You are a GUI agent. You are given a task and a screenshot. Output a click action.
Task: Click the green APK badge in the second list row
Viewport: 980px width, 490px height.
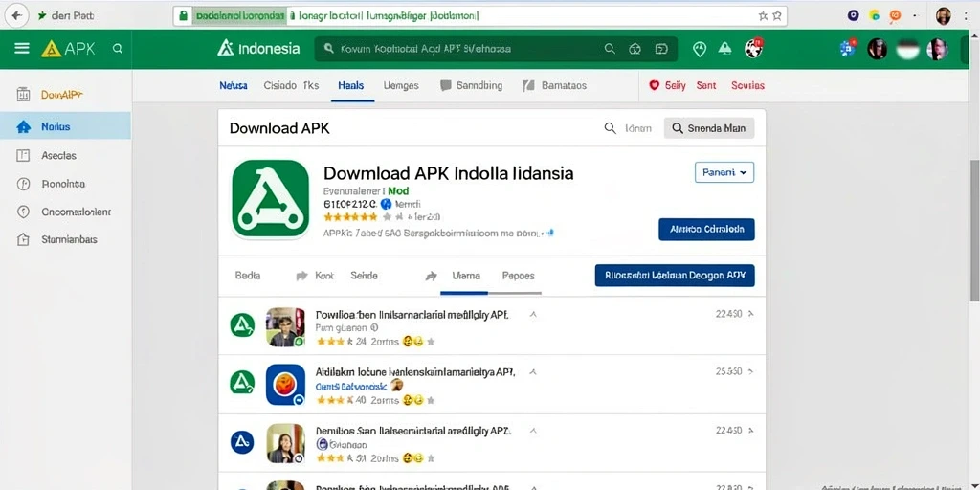coord(242,383)
